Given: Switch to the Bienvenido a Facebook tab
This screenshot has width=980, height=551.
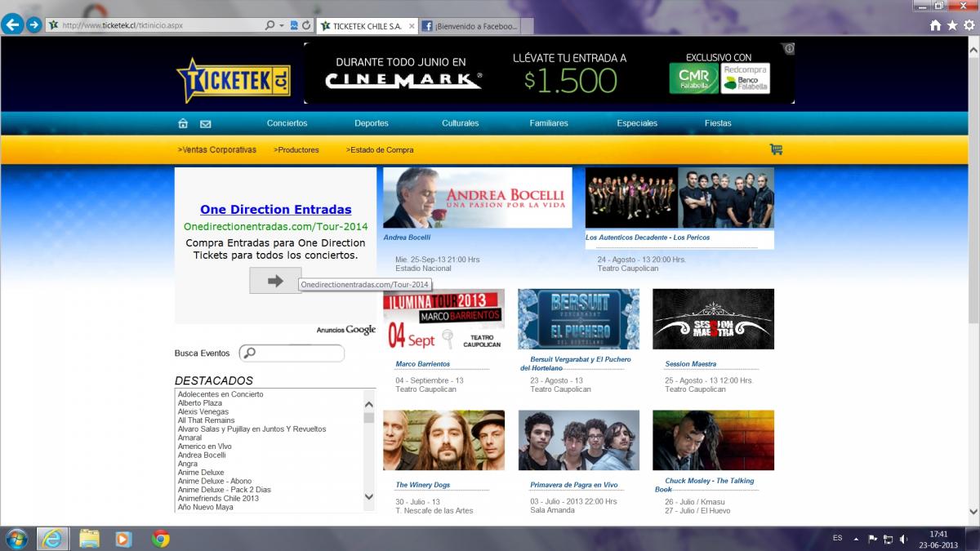Looking at the screenshot, I should (x=470, y=26).
